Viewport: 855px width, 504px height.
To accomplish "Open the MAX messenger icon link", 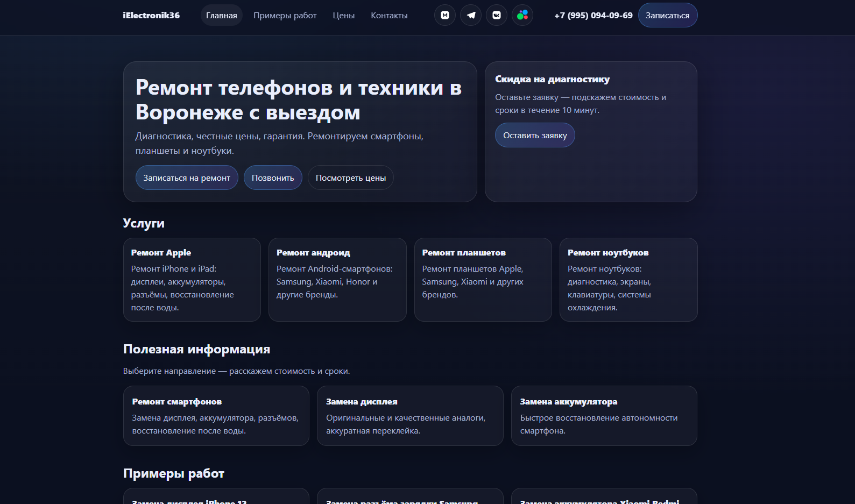I will [445, 15].
